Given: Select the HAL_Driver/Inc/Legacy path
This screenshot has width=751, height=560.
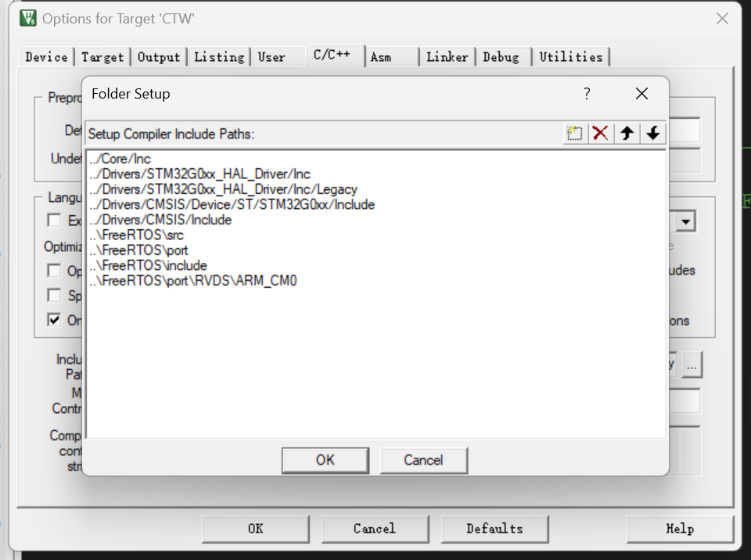Looking at the screenshot, I should coord(223,190).
